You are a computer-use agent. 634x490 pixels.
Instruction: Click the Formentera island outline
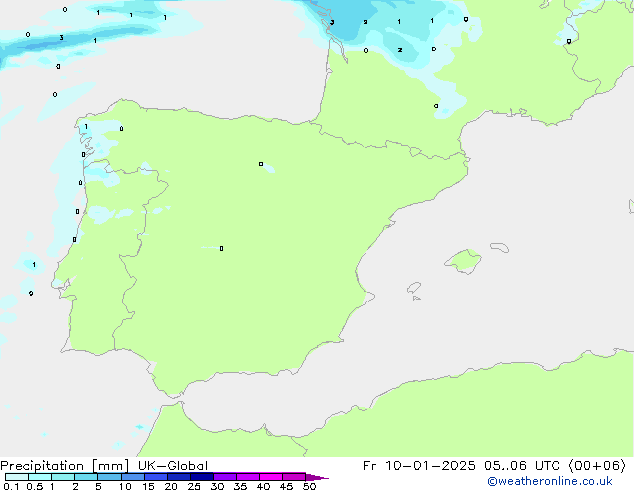tap(416, 298)
